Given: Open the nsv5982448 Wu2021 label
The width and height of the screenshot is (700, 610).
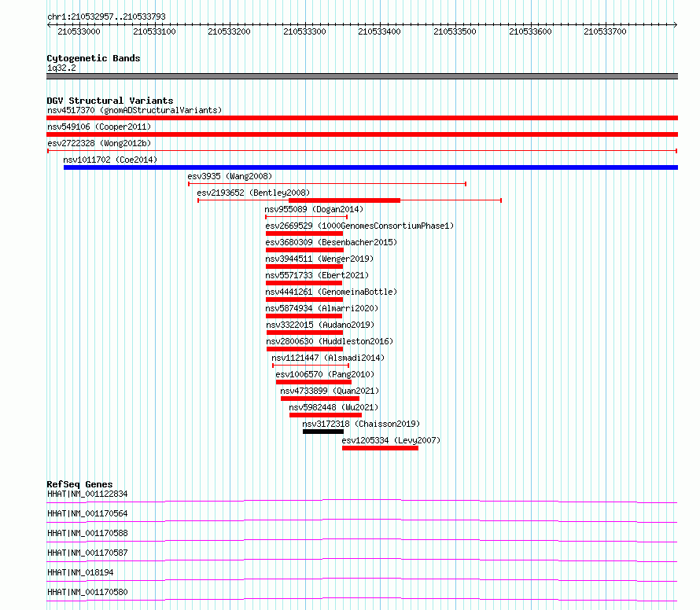Looking at the screenshot, I should coord(333,407).
